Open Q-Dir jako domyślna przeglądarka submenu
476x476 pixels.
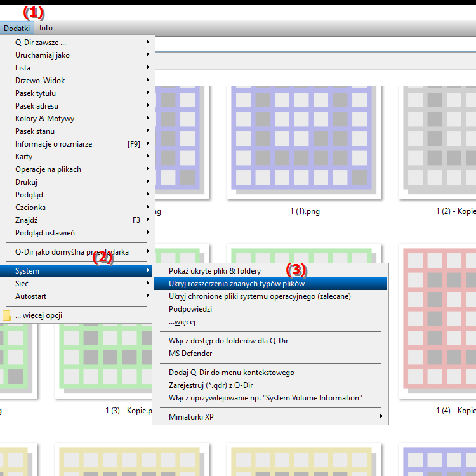point(77,252)
